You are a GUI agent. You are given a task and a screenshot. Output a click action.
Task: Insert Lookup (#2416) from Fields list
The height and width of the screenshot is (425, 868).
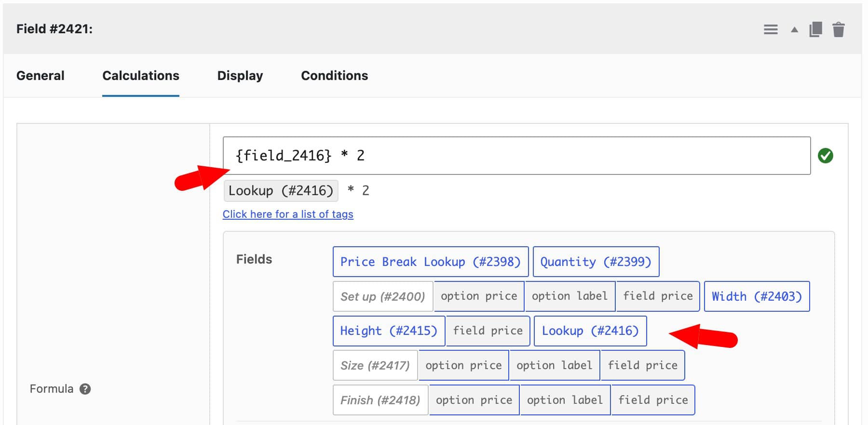click(x=590, y=331)
